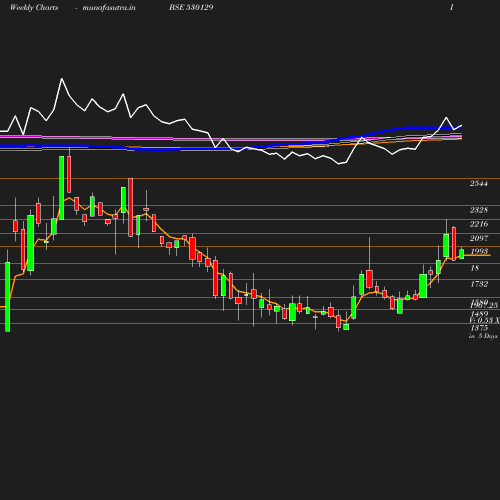Click the 'in 5 Days' caption
500x500 pixels.
(x=483, y=336)
